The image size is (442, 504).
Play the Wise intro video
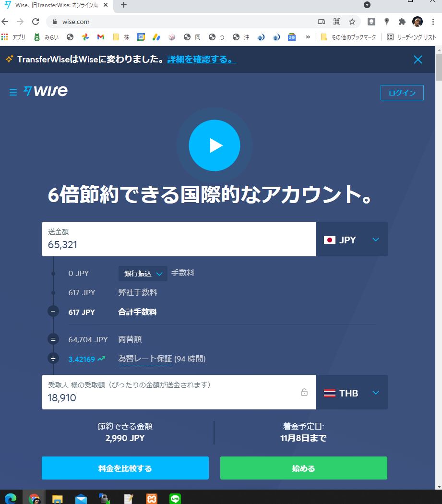pos(215,145)
